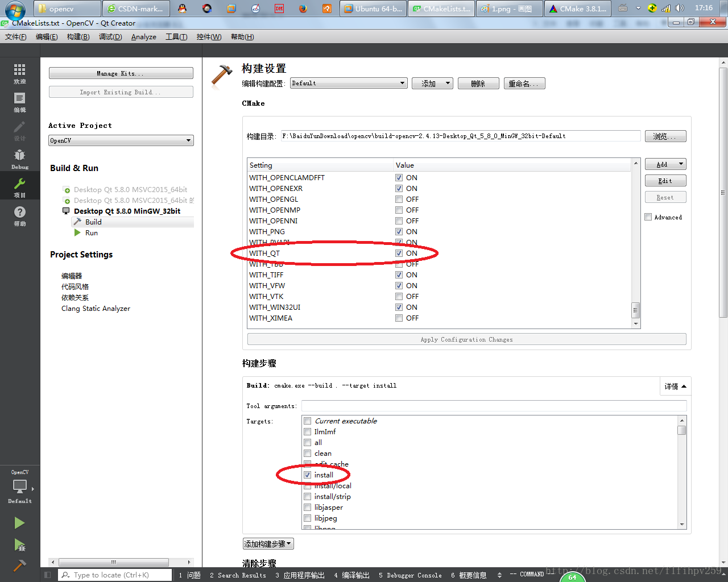Toggle WITH_QT checkbox
The width and height of the screenshot is (728, 582).
click(x=399, y=253)
